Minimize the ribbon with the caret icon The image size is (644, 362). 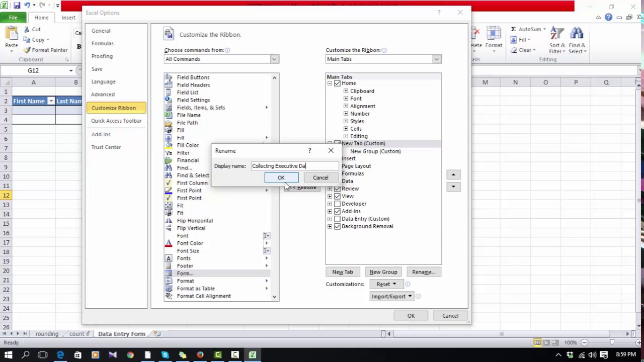(x=598, y=18)
